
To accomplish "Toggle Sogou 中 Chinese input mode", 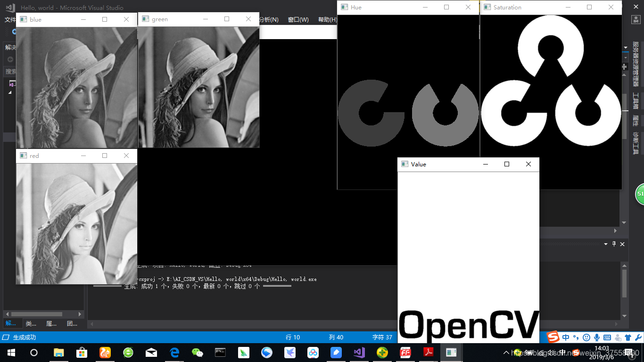I will [x=565, y=337].
